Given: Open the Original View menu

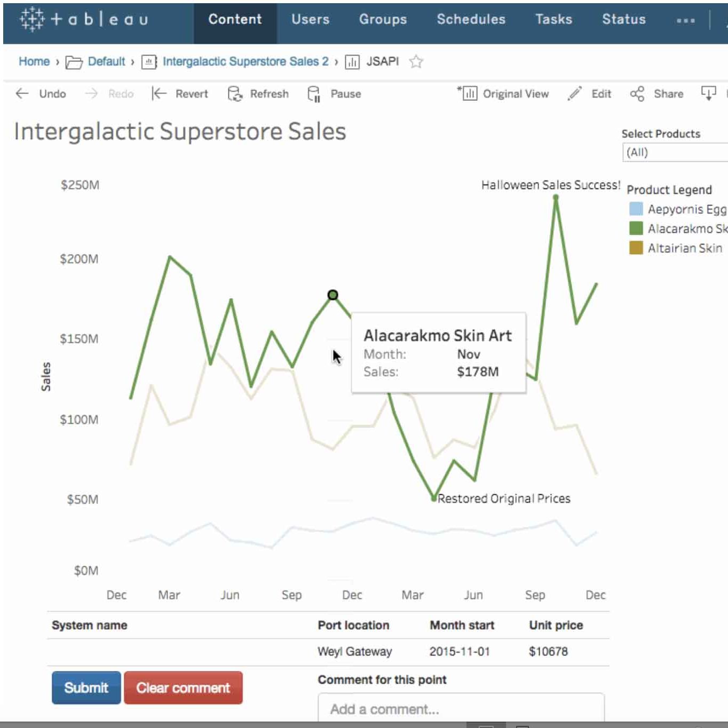Looking at the screenshot, I should pos(503,94).
